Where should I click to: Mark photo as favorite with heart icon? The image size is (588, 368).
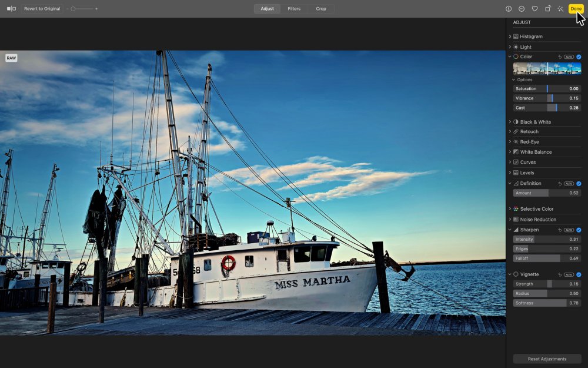click(534, 9)
